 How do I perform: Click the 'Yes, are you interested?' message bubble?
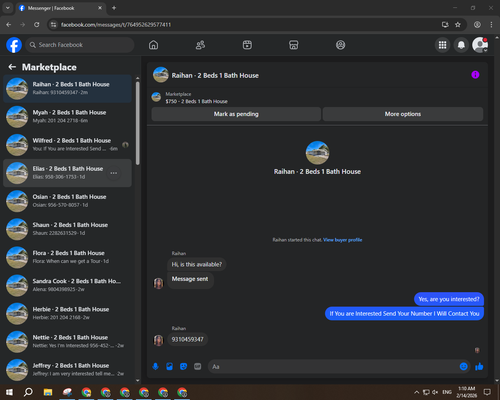[x=449, y=299]
